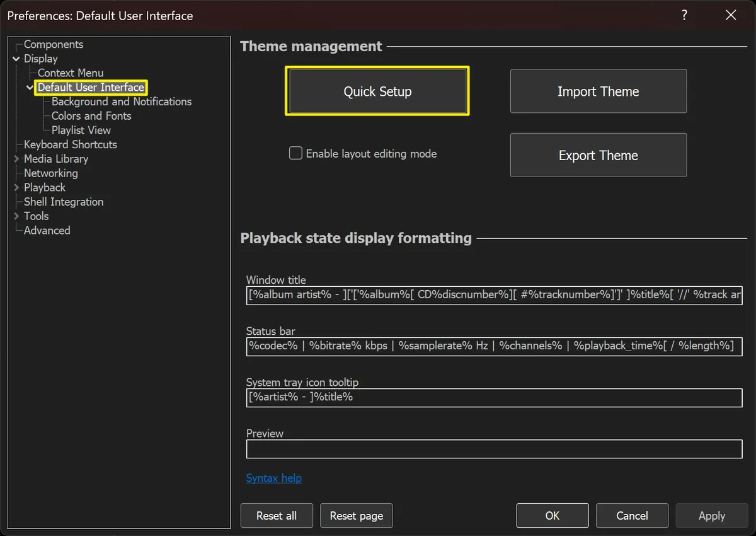This screenshot has height=536, width=756.
Task: Expand the Tools tree node
Action: click(x=16, y=216)
